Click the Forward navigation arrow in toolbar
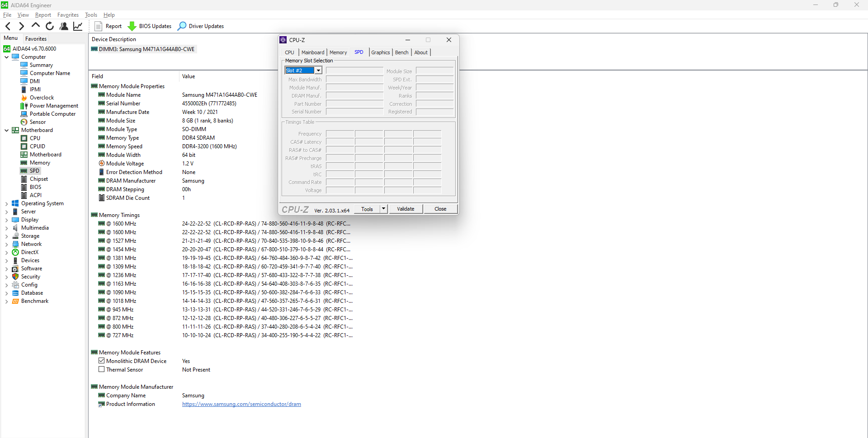This screenshot has height=438, width=868. pos(21,26)
